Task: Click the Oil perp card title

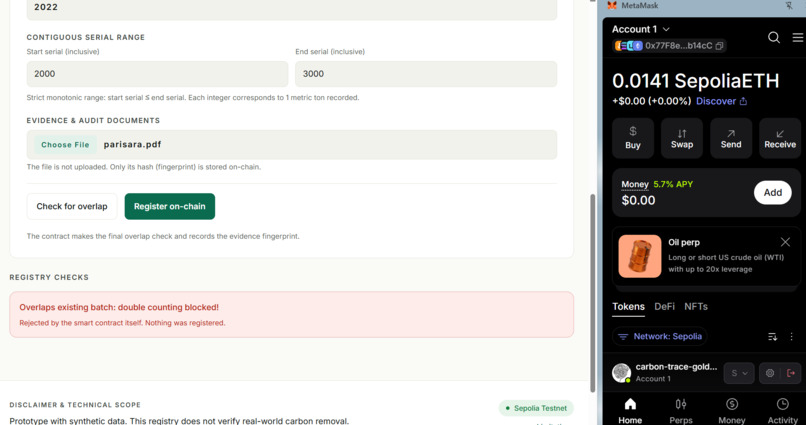Action: [x=684, y=242]
